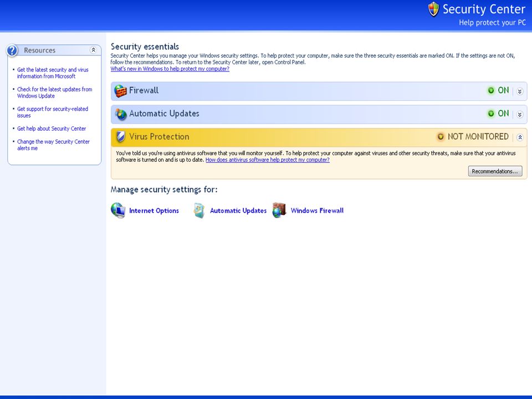This screenshot has height=399, width=532.
Task: Open 'Get support for security-related issues'
Action: 53,112
